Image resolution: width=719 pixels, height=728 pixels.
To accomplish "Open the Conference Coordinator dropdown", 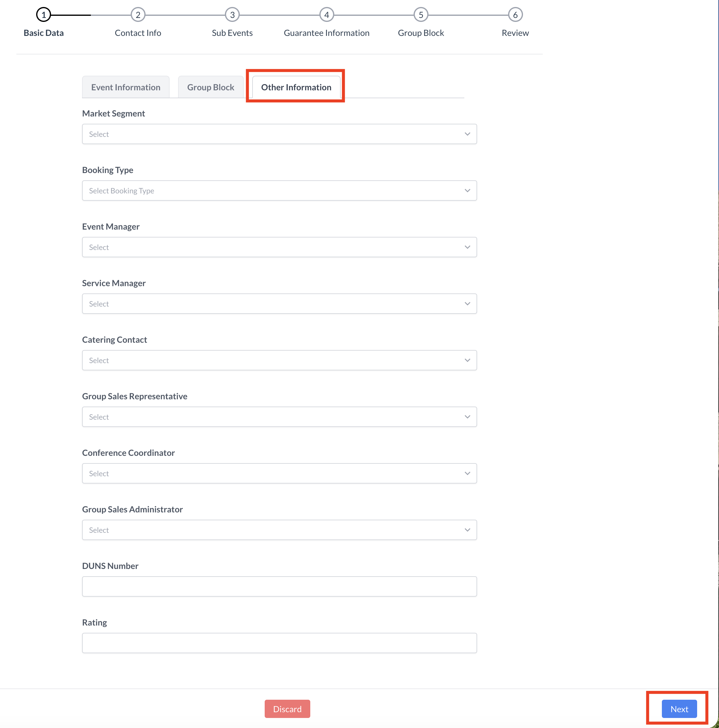I will pos(279,473).
